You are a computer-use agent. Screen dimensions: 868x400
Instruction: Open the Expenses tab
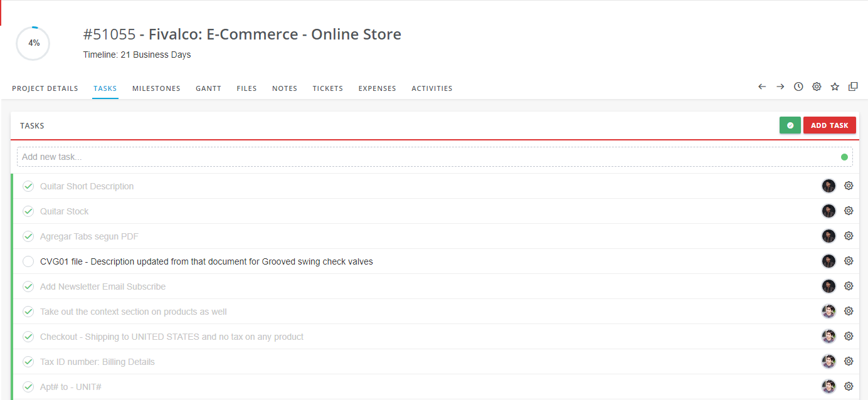[378, 88]
